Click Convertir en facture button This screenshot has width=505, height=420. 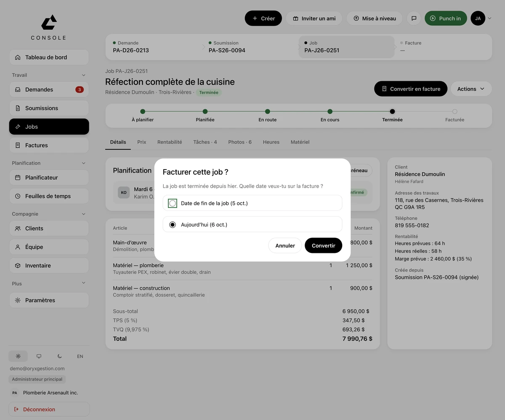pos(411,89)
